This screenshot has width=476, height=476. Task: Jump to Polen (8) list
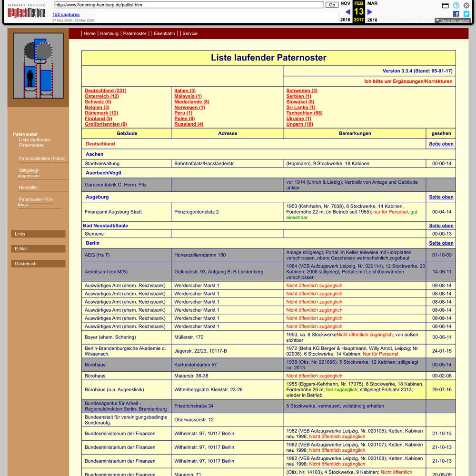pyautogui.click(x=185, y=119)
